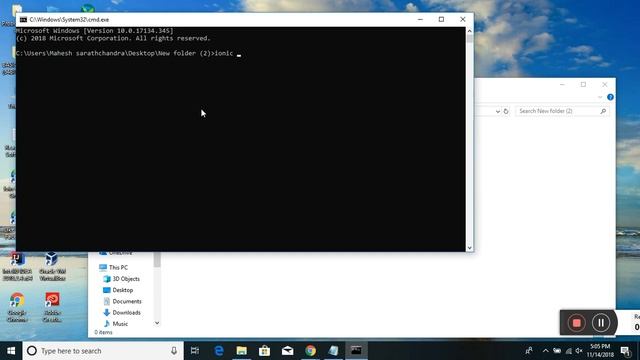Open Task View from taskbar
Screen dimensions: 640x360
coord(195,351)
